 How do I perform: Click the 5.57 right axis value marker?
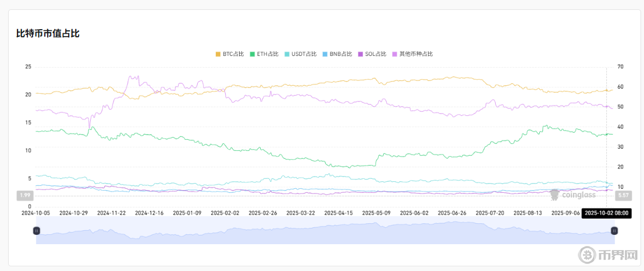(623, 195)
